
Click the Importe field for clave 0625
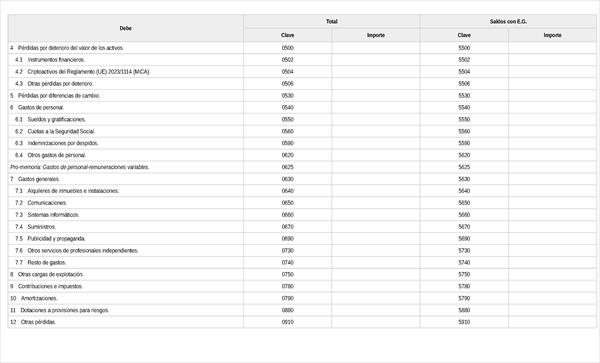(x=376, y=167)
